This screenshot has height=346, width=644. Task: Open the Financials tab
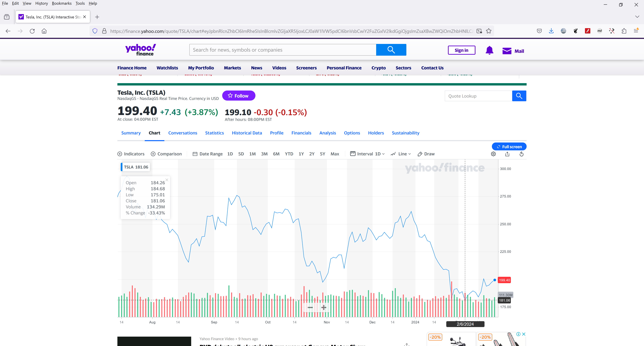(301, 133)
